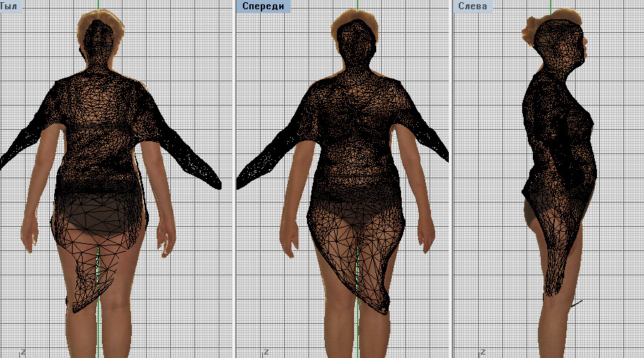
Task: Click the pointed dress hem tip in the Тыл view
Action: [76, 307]
